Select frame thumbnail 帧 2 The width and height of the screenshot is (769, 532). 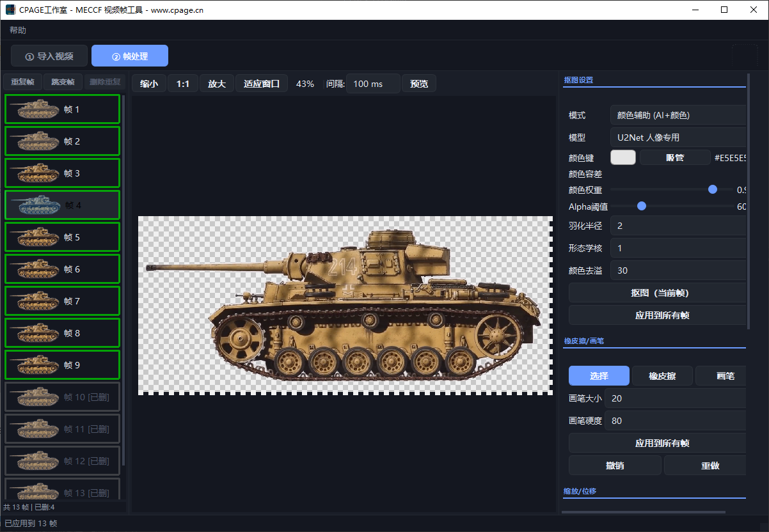[x=62, y=141]
